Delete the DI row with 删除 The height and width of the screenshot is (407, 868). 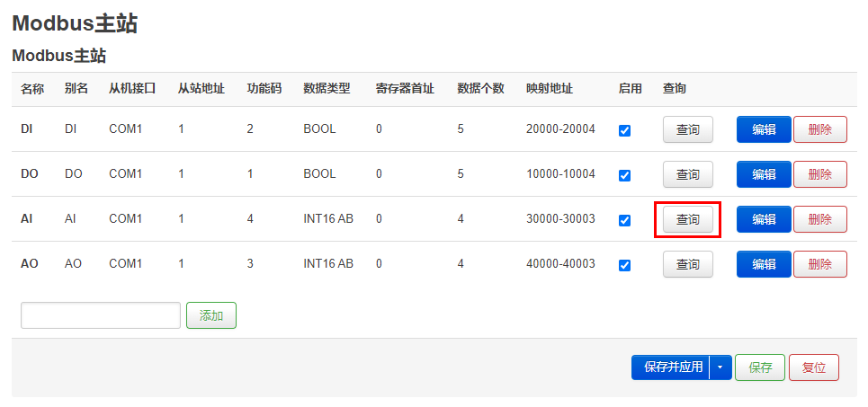[x=820, y=129]
